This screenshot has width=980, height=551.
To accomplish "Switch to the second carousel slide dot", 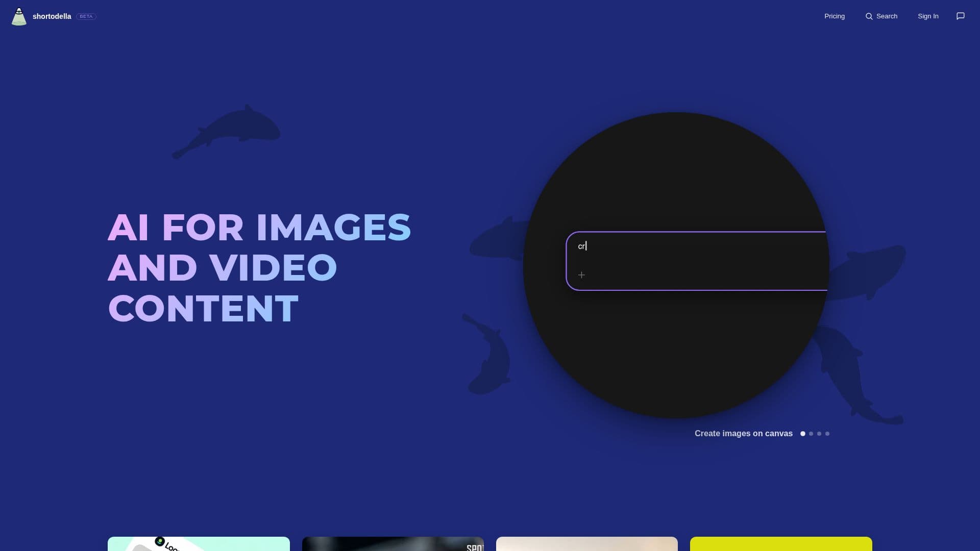I will [x=811, y=434].
